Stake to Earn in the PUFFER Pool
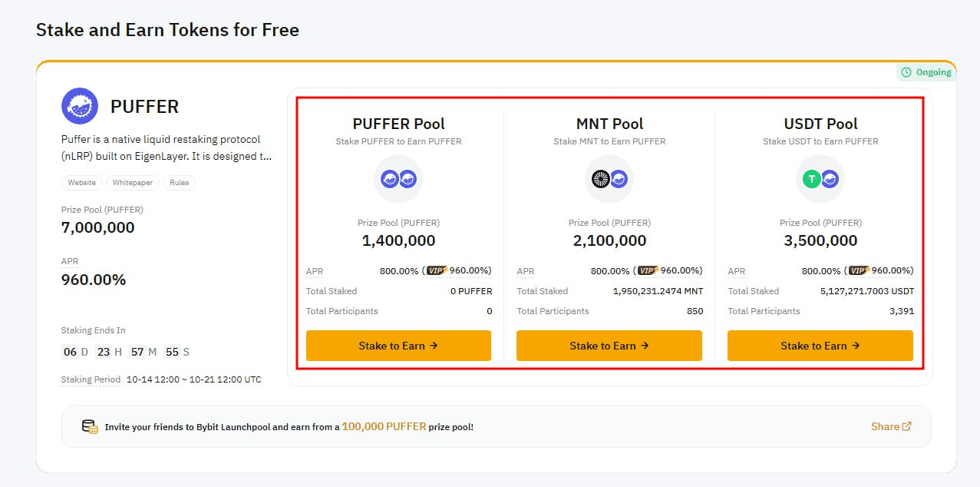The image size is (980, 487). [x=398, y=346]
